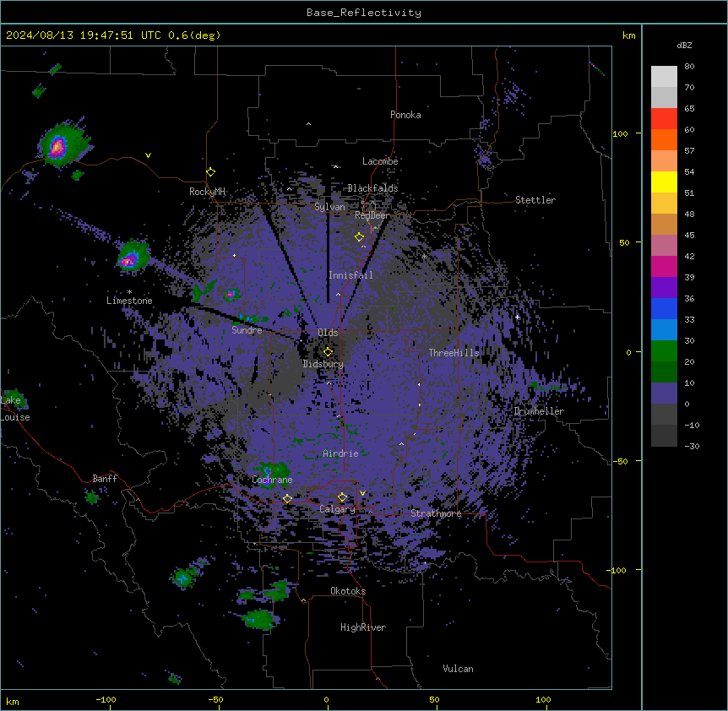
Task: Click the HighRiver city label
Action: [363, 627]
